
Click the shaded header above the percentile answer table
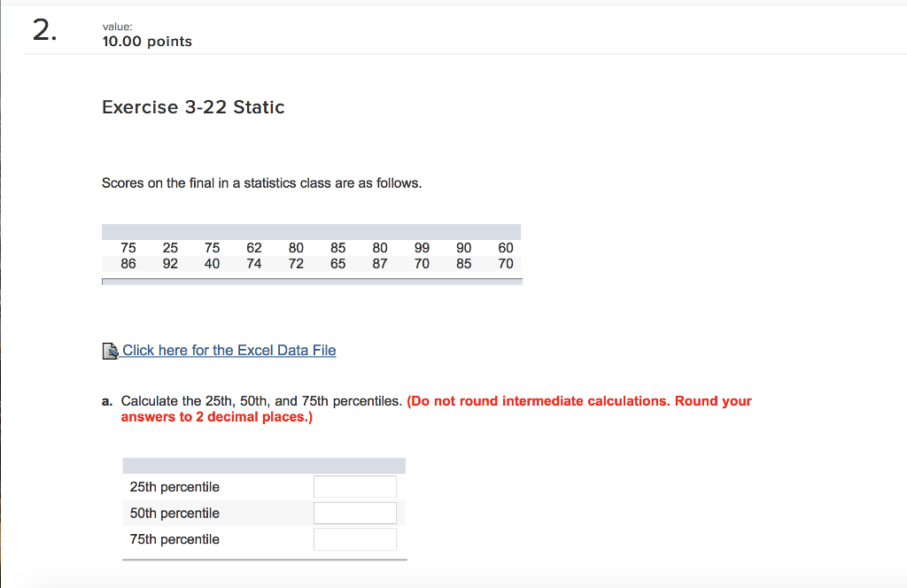[264, 465]
